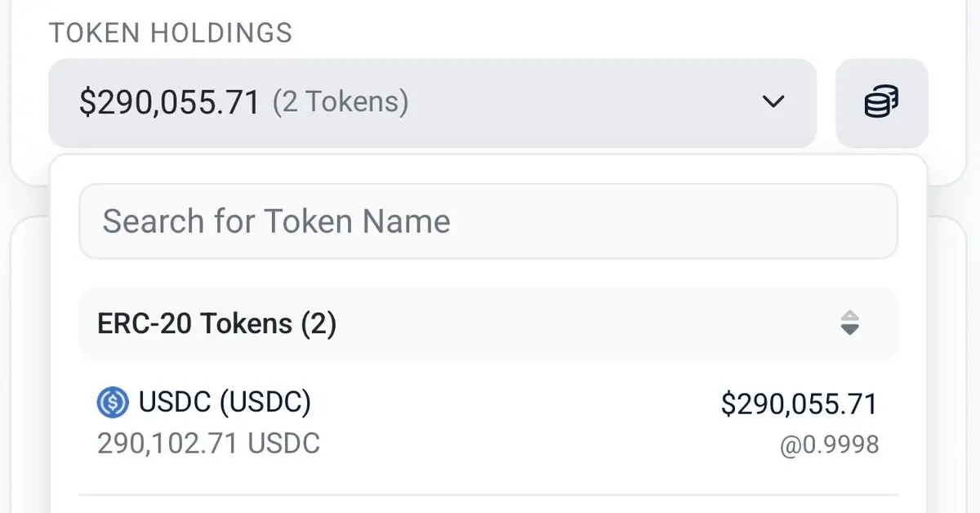Click the ERC-20 Tokens label text

coord(216,324)
